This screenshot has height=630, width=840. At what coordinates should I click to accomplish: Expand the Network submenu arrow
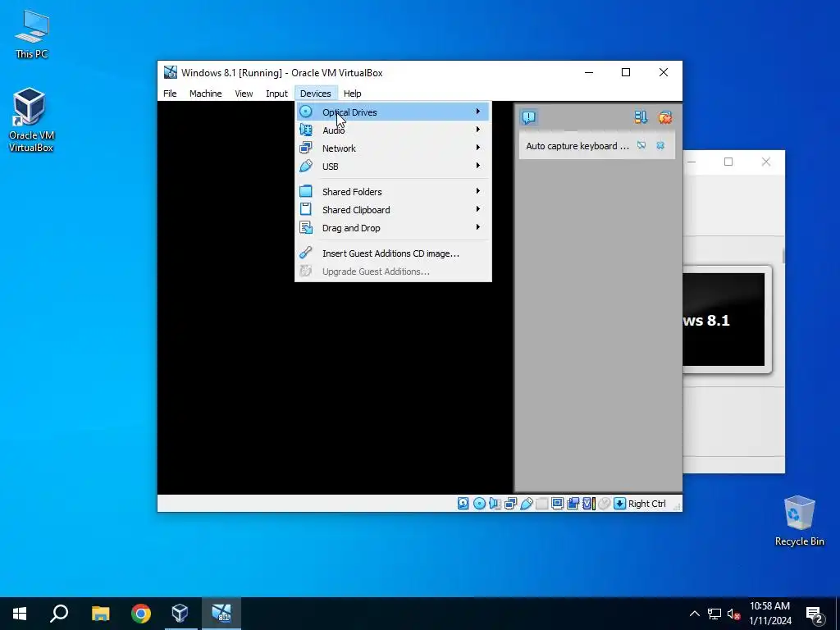pyautogui.click(x=478, y=148)
